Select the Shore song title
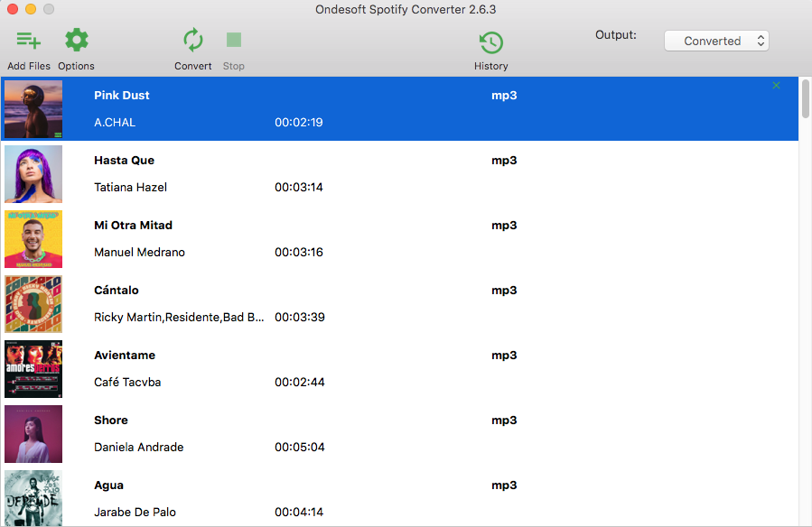The image size is (812, 527). (111, 421)
